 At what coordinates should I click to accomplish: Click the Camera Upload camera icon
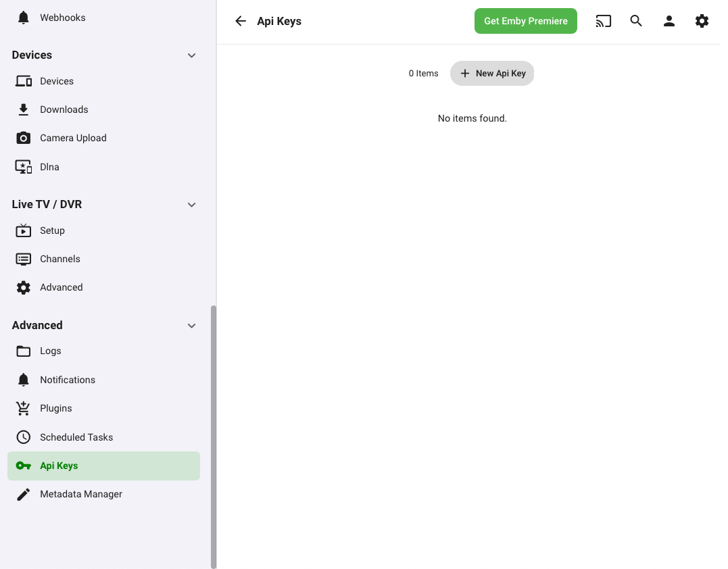(x=24, y=138)
